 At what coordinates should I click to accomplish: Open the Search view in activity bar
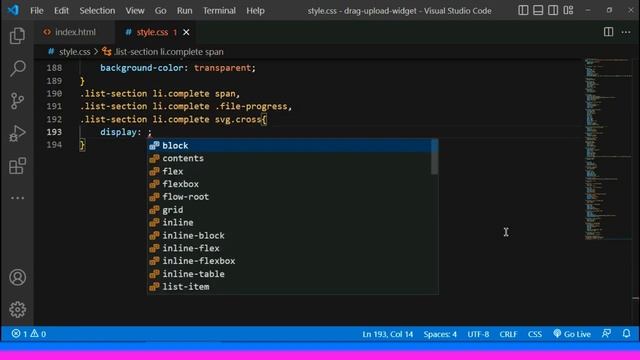tap(17, 68)
